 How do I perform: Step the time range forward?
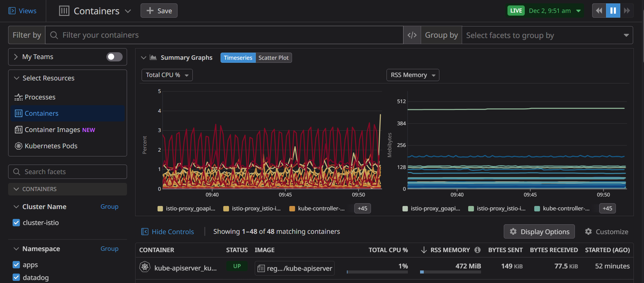coord(627,11)
